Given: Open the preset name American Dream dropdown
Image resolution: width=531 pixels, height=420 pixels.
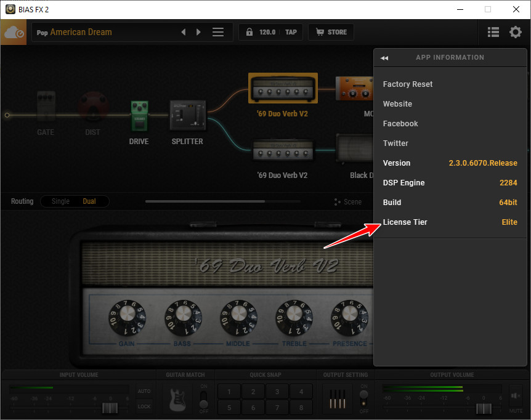Looking at the screenshot, I should (81, 32).
